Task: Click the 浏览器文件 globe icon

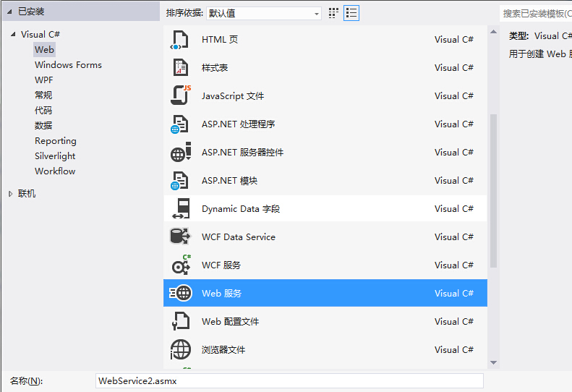Action: [180, 349]
